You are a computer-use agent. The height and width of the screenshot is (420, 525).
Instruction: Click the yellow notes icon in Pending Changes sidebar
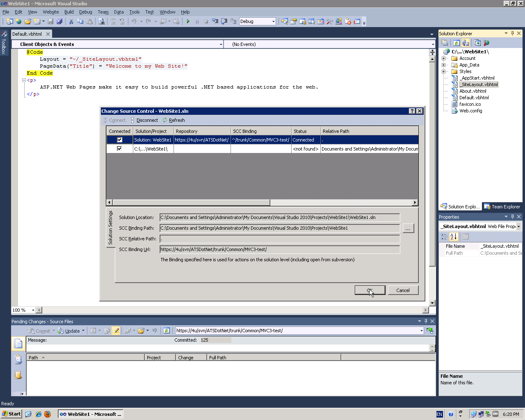(18, 375)
